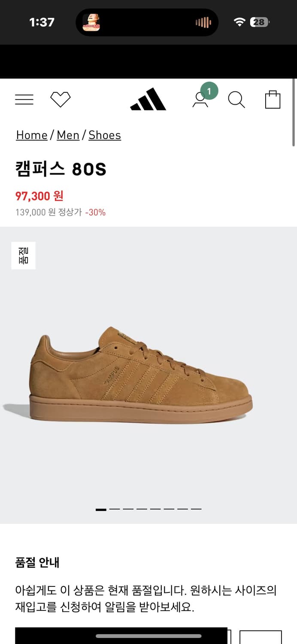
Task: Go to the Shoes breadcrumb link
Action: 105,135
